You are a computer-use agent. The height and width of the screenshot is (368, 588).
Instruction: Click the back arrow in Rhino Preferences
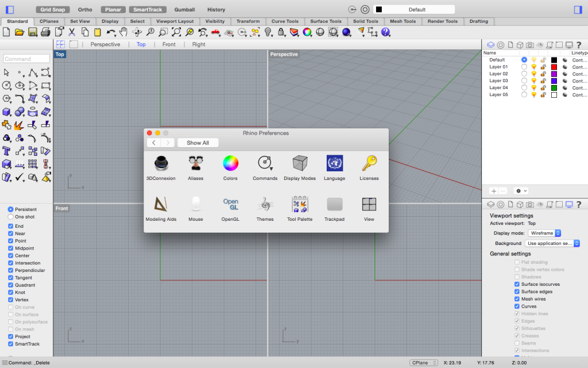click(154, 143)
